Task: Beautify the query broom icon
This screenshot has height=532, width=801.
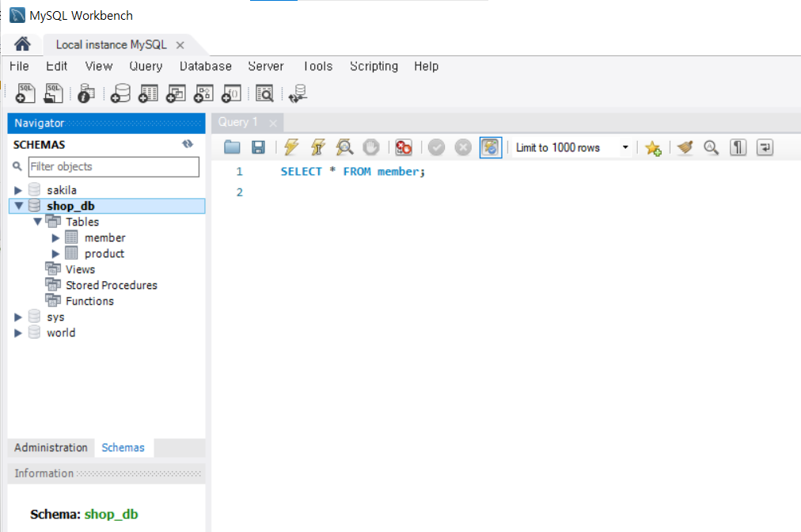Action: click(685, 148)
